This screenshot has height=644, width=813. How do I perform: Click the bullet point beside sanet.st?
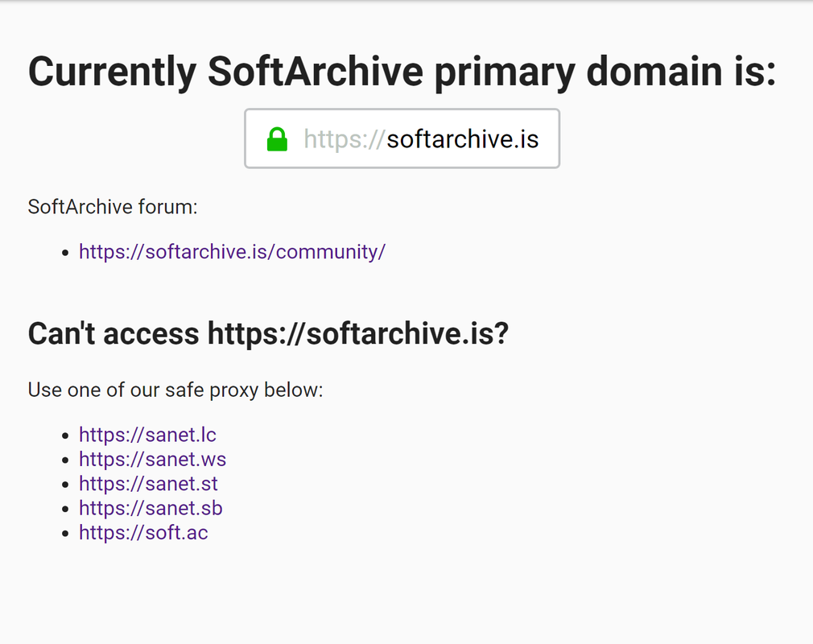tap(65, 485)
